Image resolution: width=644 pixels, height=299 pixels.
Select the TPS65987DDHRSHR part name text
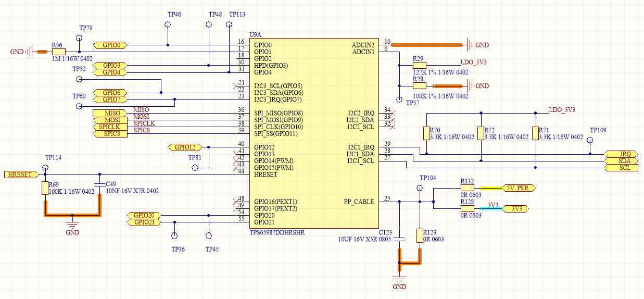pyautogui.click(x=277, y=233)
